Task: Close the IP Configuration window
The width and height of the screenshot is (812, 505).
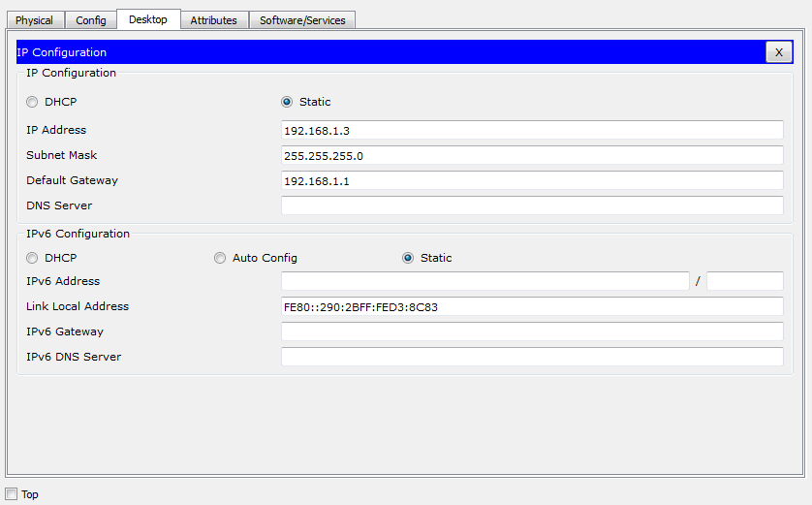Action: coord(778,52)
